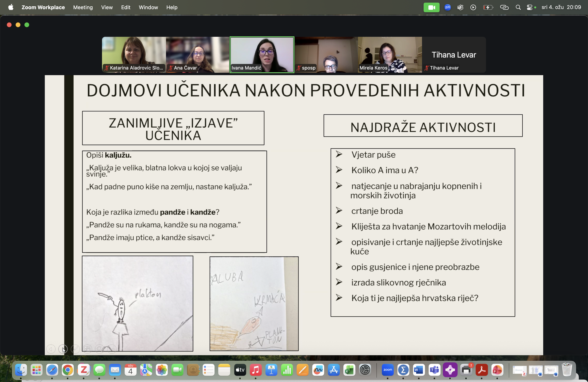Open Freeform from the Dock
Viewport: 588px width, 382px height.
click(318, 370)
